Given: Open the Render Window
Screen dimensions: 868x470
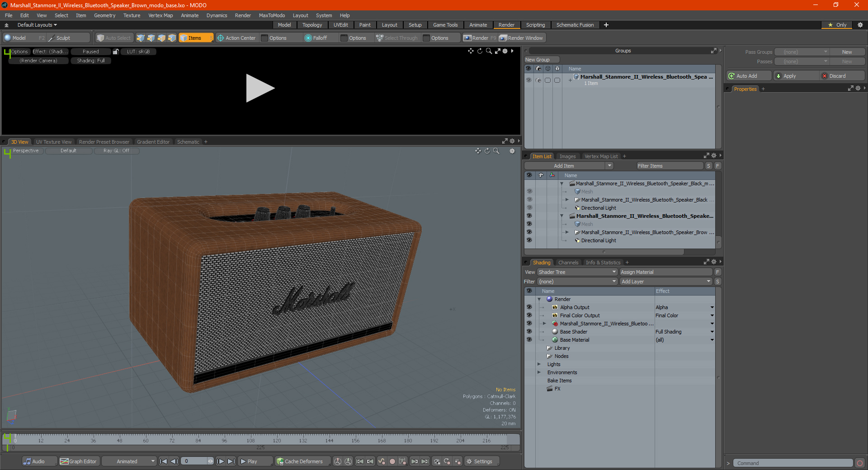Looking at the screenshot, I should 521,38.
